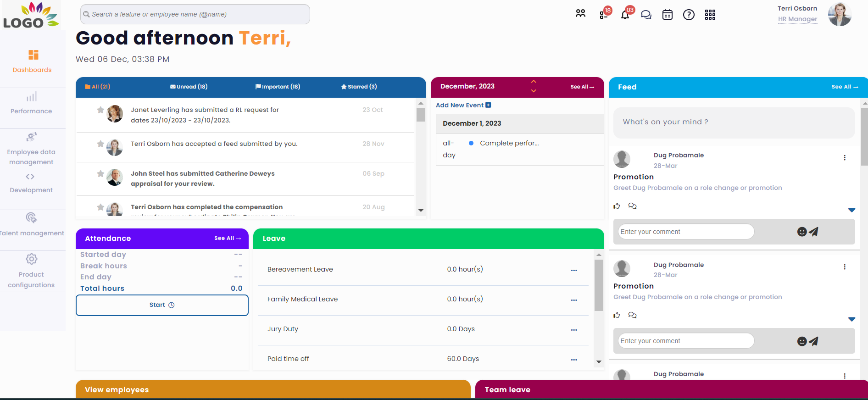Open the 'Complete perfor...' calendar event

(x=509, y=143)
